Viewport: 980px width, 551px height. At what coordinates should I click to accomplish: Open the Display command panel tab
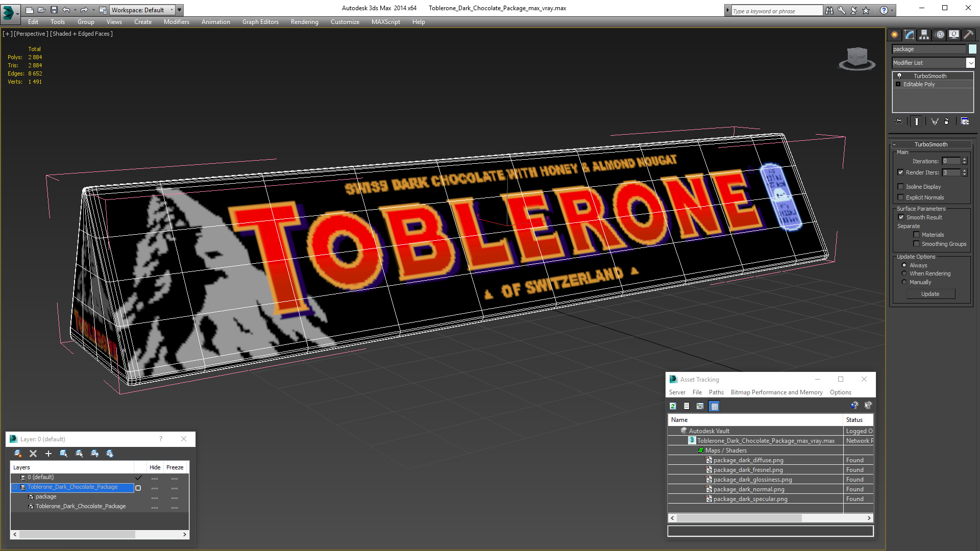click(x=954, y=35)
